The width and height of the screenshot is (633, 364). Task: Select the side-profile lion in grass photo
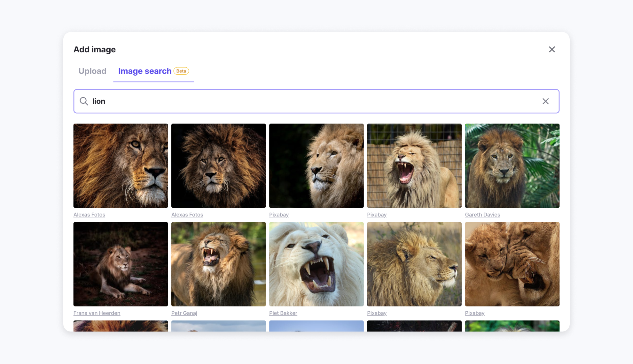click(x=414, y=264)
